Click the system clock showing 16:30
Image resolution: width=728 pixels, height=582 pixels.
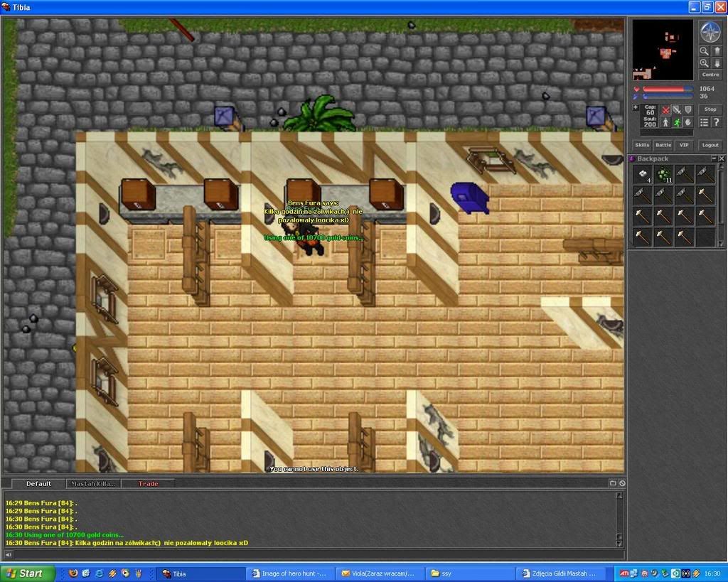(712, 573)
